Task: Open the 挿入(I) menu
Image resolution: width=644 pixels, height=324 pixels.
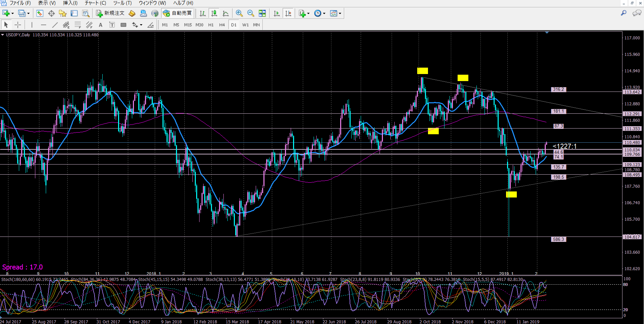Action: coord(70,3)
